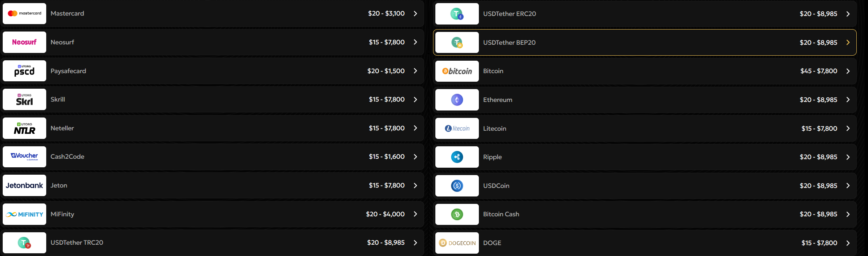Choose the DOGECOIN logo icon
The image size is (868, 256).
(x=457, y=243)
